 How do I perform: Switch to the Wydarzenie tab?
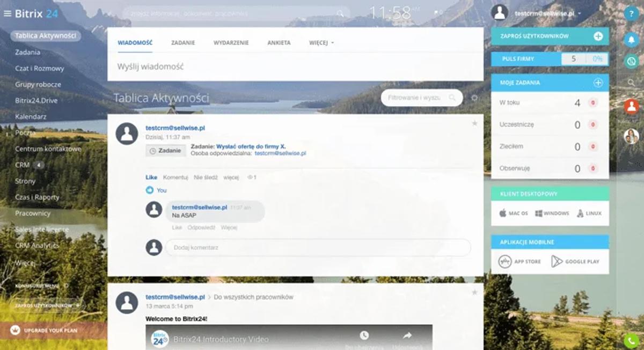(x=231, y=43)
